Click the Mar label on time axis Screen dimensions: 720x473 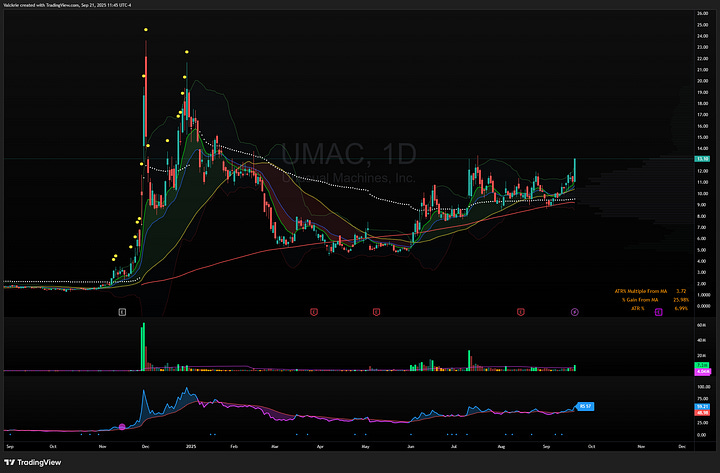[275, 446]
